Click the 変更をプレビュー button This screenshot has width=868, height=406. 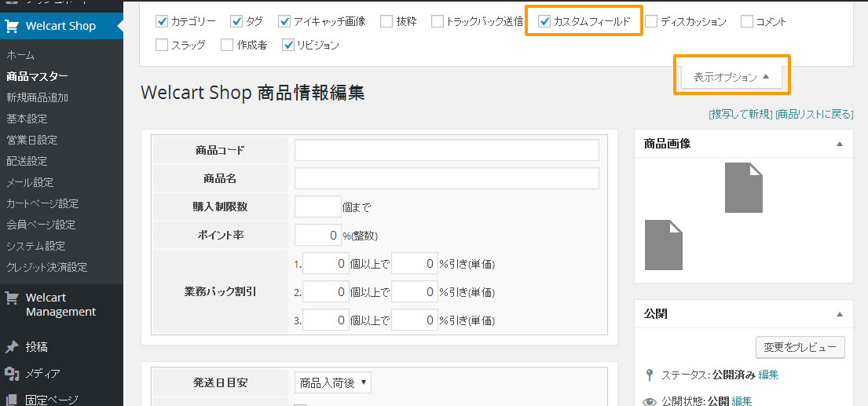click(800, 347)
